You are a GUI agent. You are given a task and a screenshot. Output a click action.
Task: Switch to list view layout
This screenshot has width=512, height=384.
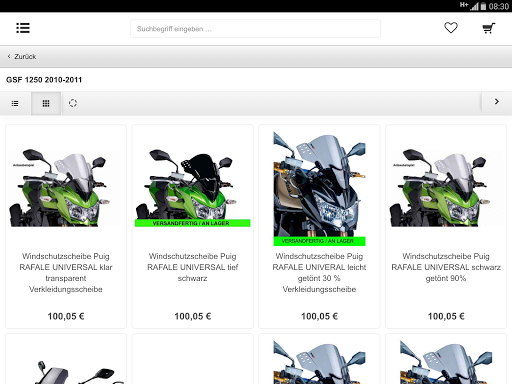tap(15, 103)
